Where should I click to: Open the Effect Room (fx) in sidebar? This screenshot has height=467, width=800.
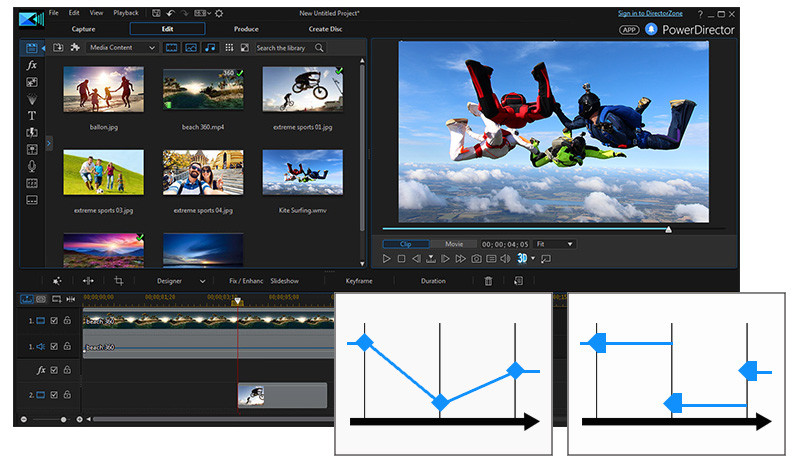(x=32, y=65)
